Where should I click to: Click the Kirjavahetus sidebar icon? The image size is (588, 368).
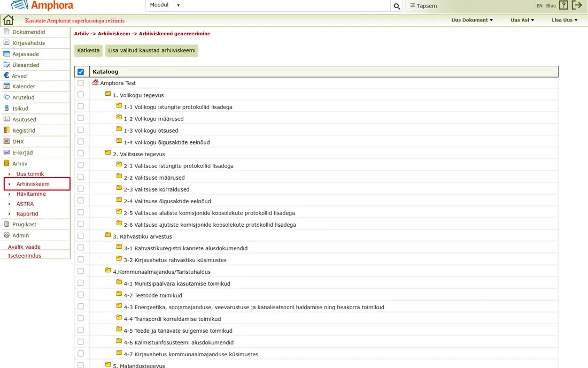coord(6,43)
